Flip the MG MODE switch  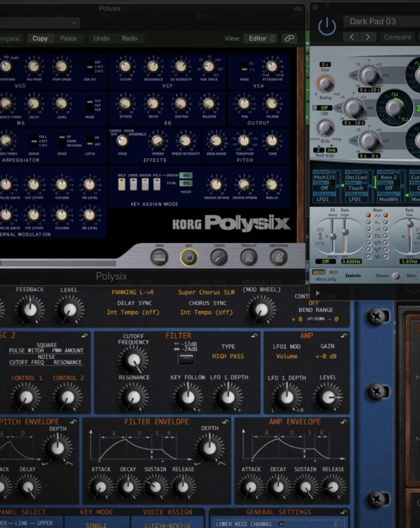[x=89, y=105]
